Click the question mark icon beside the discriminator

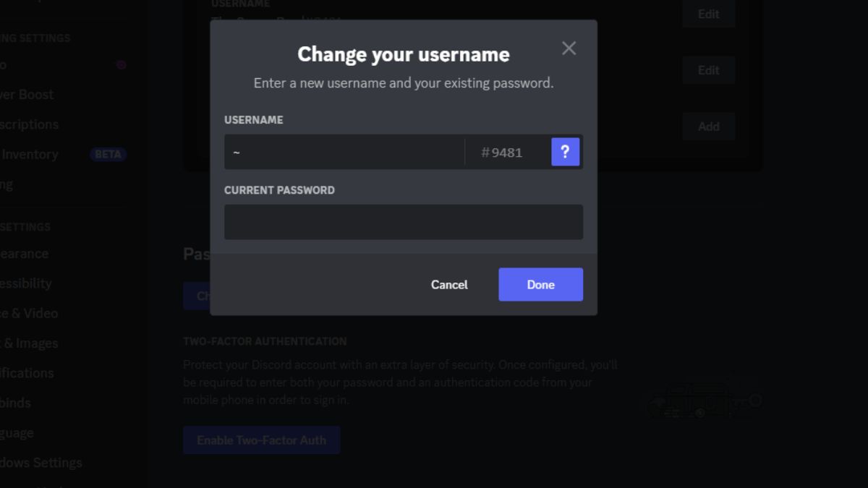click(x=565, y=151)
